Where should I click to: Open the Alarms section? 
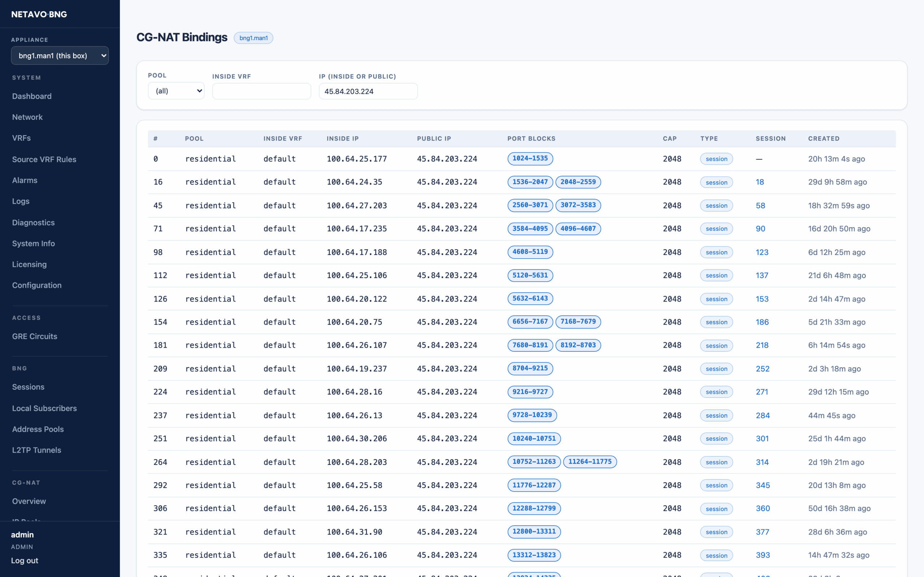25,180
